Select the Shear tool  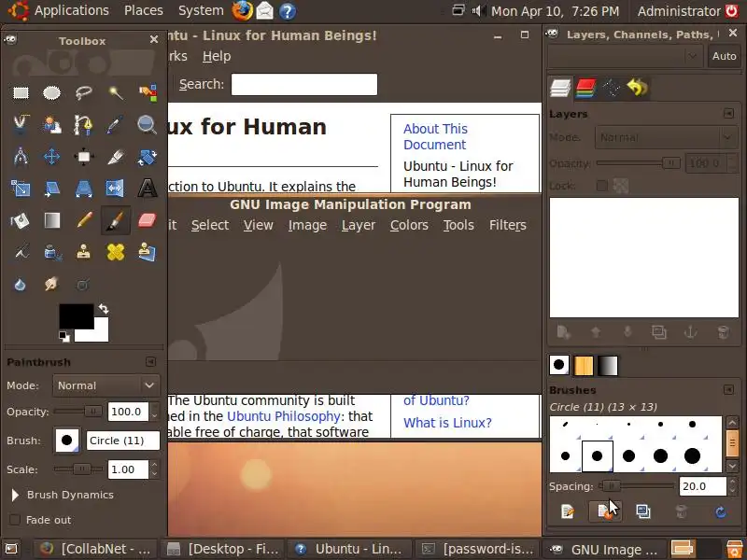(52, 189)
